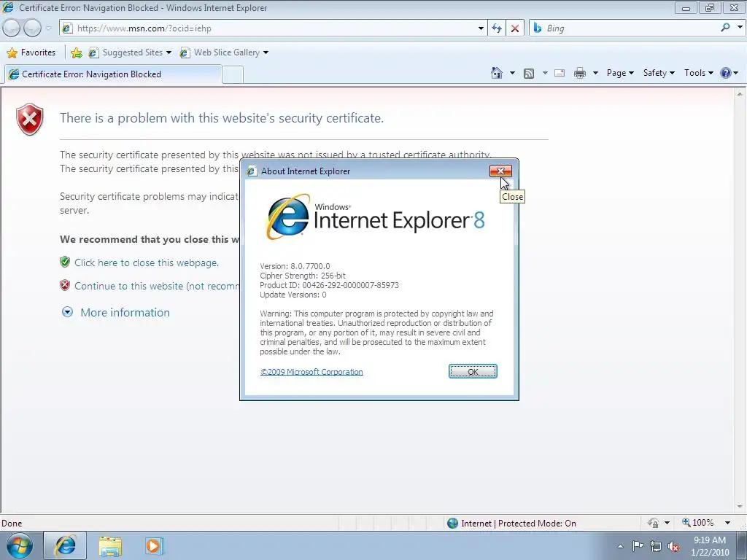Click the Home icon in command bar
This screenshot has width=747, height=560.
pyautogui.click(x=496, y=73)
